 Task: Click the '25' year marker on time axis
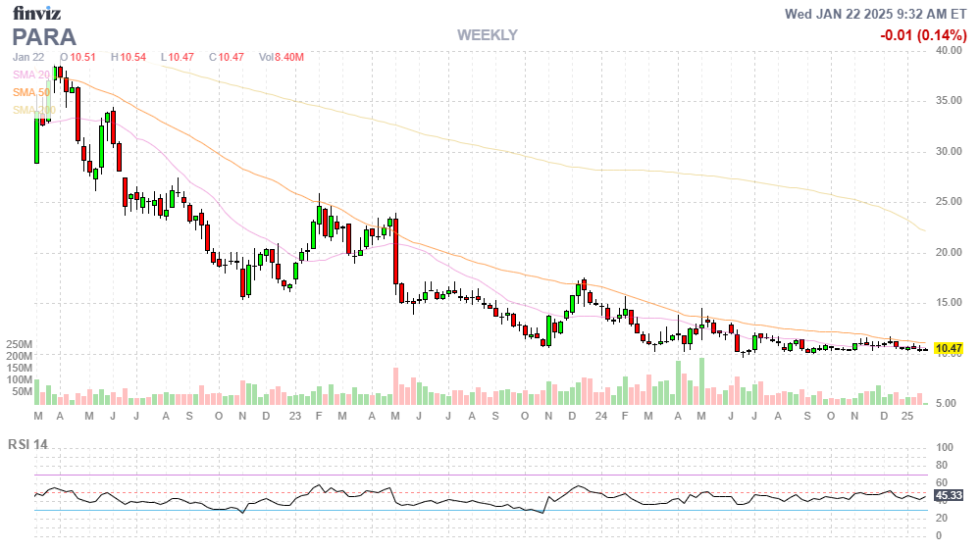click(x=909, y=417)
